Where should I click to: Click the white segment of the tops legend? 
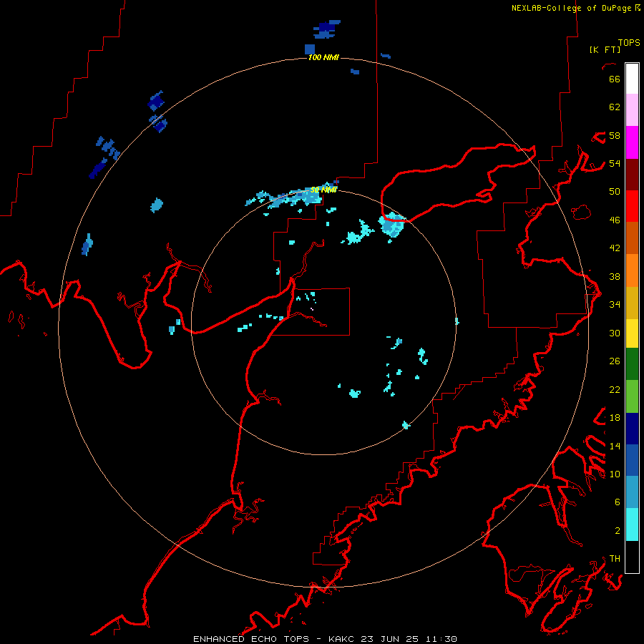click(632, 79)
